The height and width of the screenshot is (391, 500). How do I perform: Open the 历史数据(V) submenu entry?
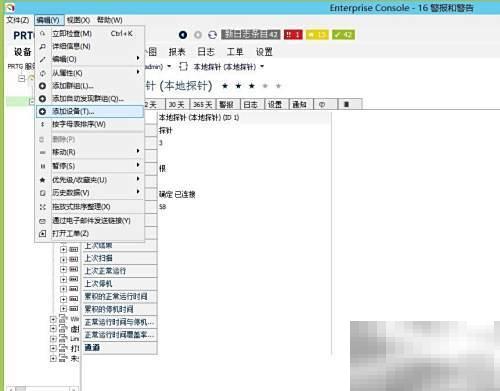(x=90, y=193)
